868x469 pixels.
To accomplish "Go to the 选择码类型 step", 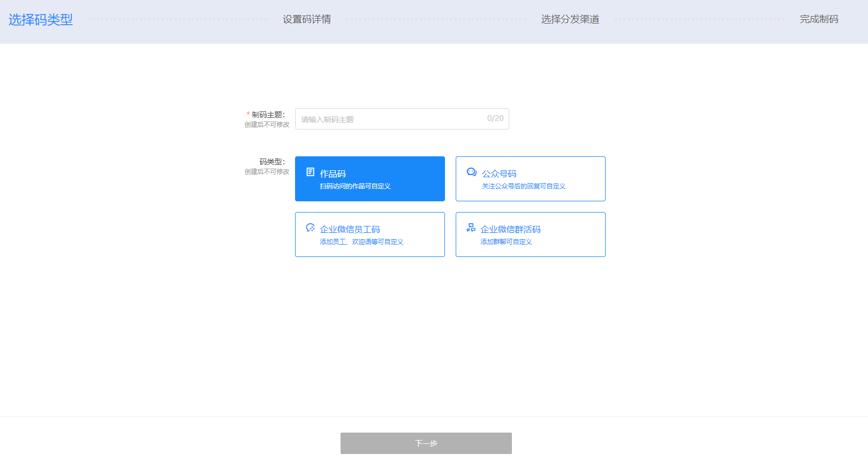I will pos(41,20).
